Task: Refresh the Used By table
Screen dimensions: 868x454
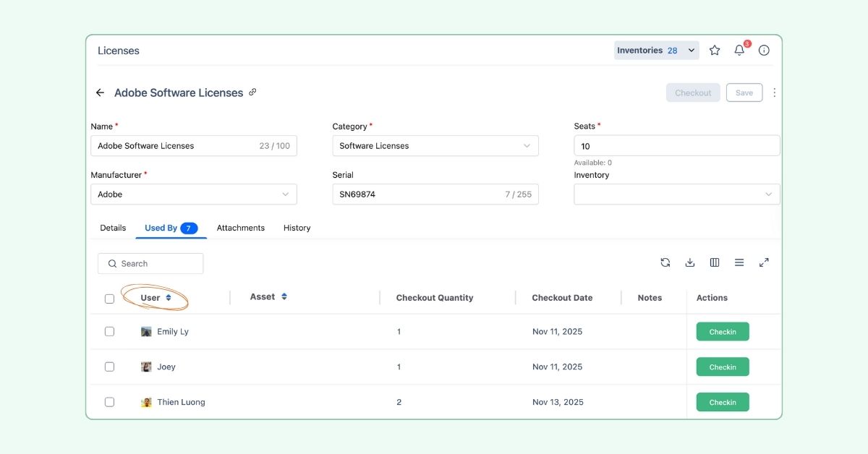Action: (x=665, y=263)
